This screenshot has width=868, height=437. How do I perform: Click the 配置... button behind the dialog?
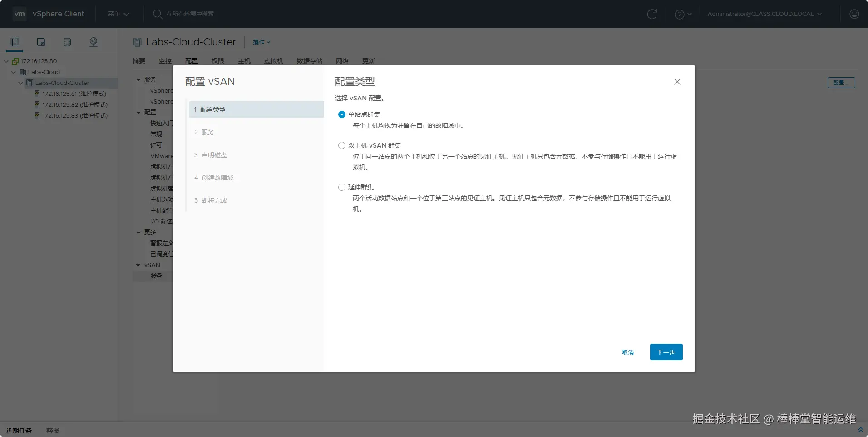click(x=841, y=83)
